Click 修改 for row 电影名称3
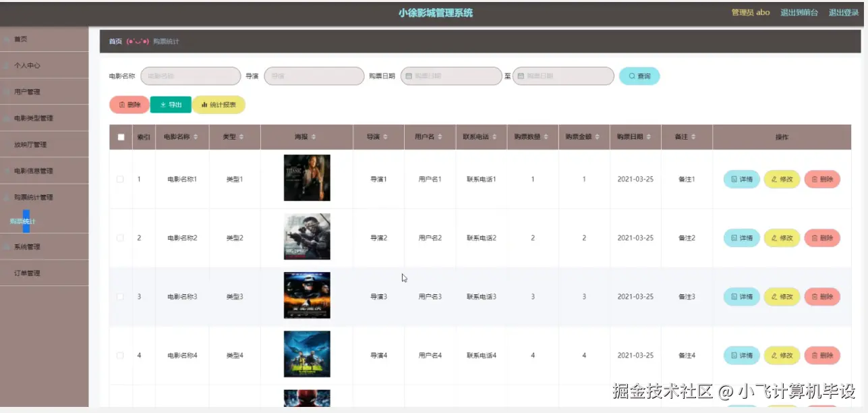 point(782,297)
